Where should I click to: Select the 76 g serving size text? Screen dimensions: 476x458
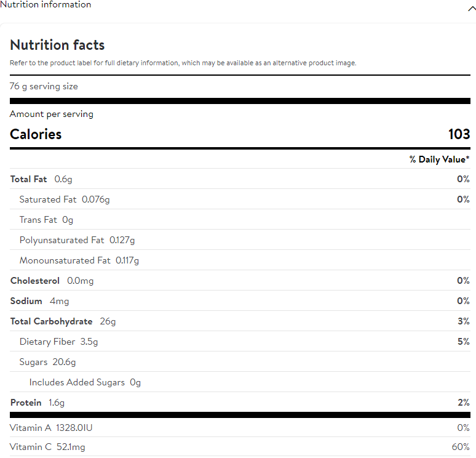(x=44, y=86)
